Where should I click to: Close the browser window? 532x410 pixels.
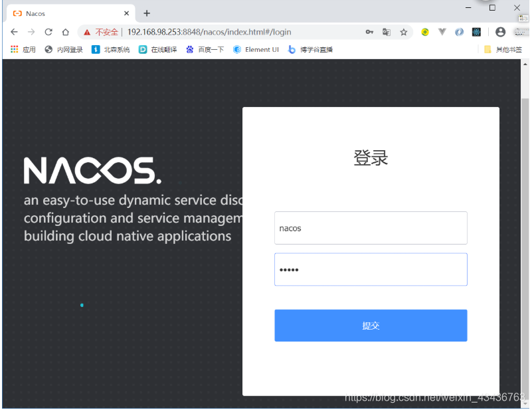[517, 7]
